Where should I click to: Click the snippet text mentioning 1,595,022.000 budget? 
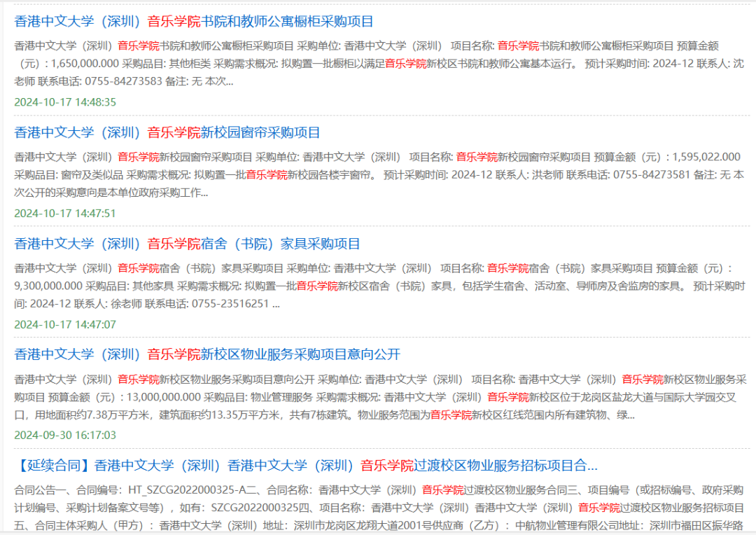[x=379, y=174]
